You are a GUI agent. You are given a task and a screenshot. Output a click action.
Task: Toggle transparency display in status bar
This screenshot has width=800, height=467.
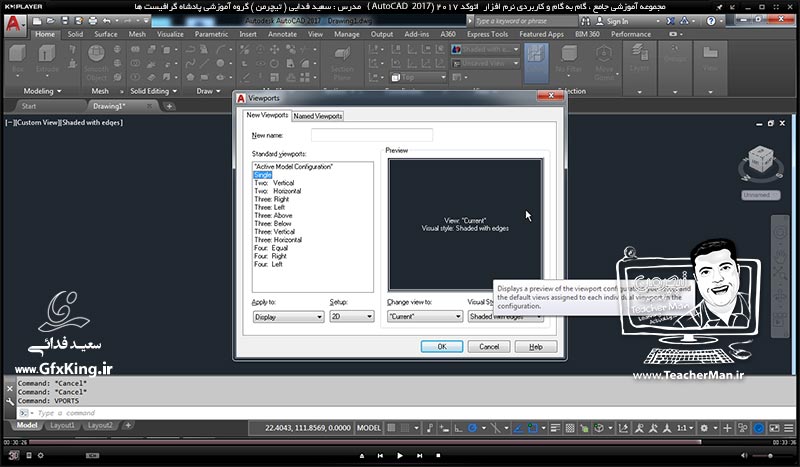[x=570, y=428]
